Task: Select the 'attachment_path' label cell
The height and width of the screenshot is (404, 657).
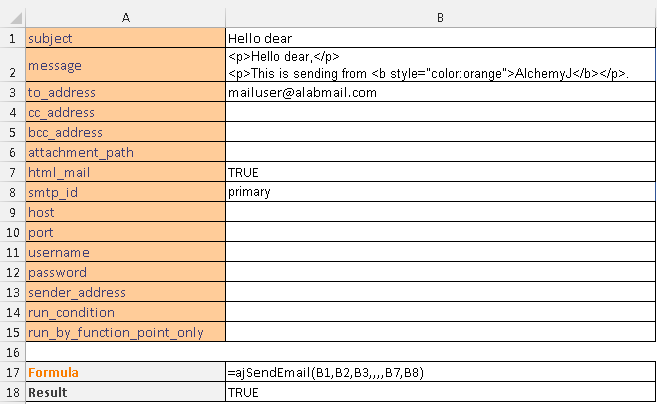Action: tap(125, 152)
